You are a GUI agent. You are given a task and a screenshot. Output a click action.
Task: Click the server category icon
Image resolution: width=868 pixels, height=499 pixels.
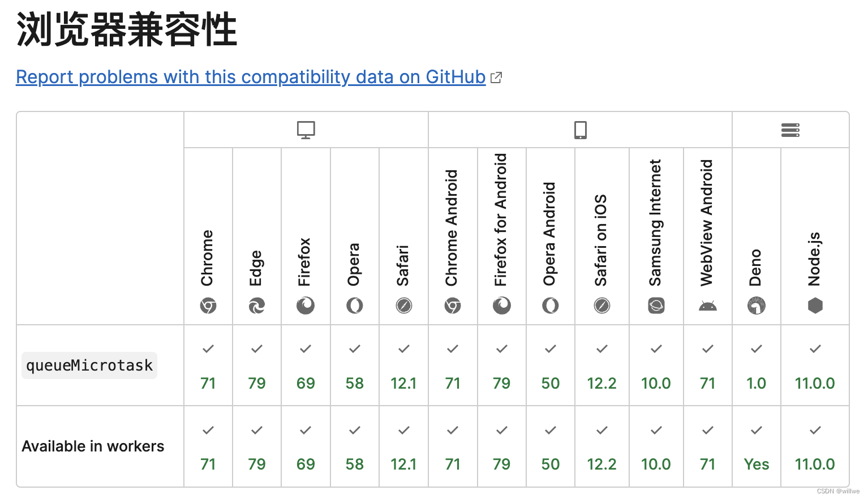pos(790,130)
